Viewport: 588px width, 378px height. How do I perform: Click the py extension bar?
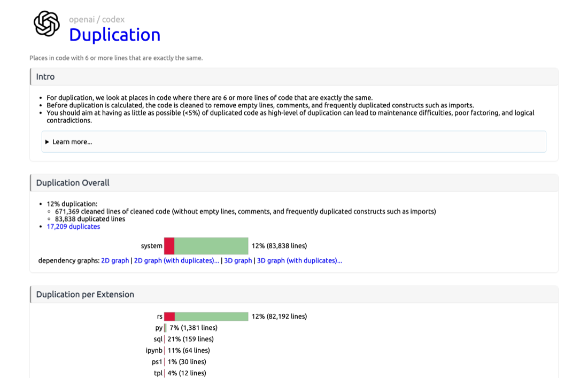click(165, 328)
